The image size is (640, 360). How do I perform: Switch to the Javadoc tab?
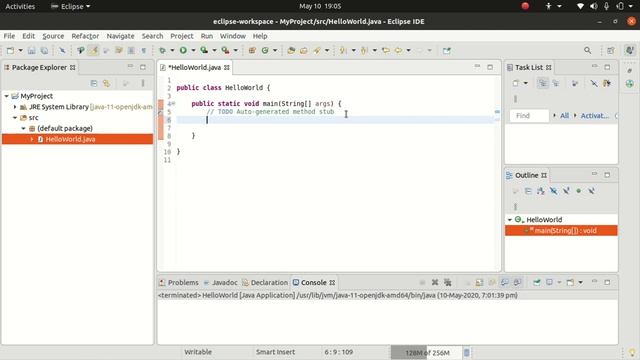tap(220, 282)
